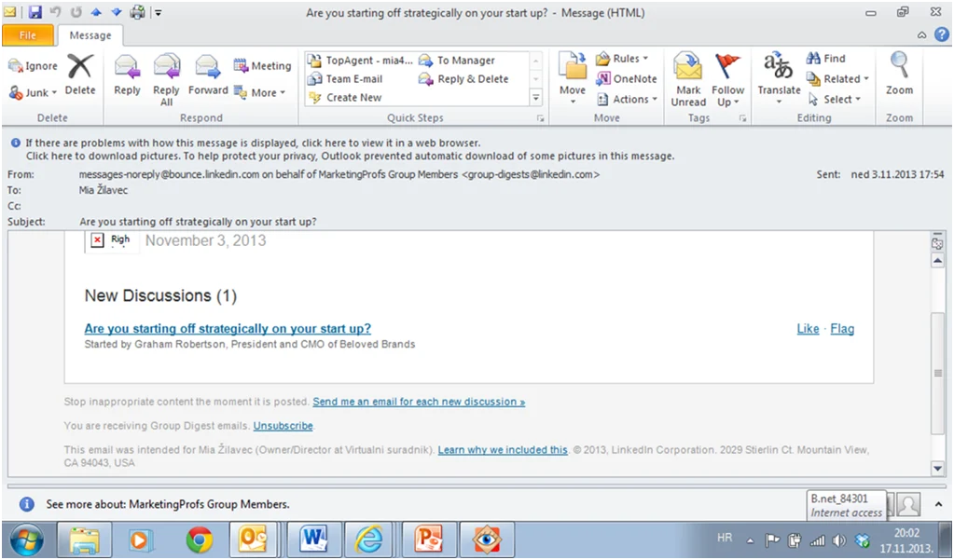Open the Follow Up flag dropdown
The width and height of the screenshot is (954, 560).
coord(727,79)
